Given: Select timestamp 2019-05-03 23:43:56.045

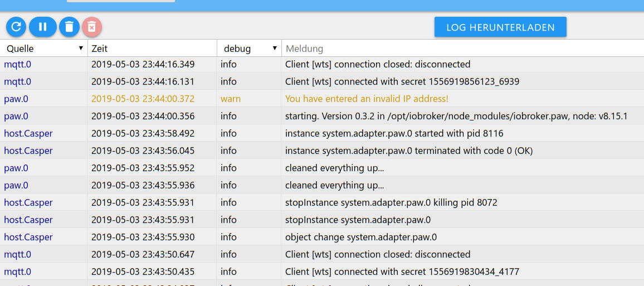Looking at the screenshot, I should [143, 151].
